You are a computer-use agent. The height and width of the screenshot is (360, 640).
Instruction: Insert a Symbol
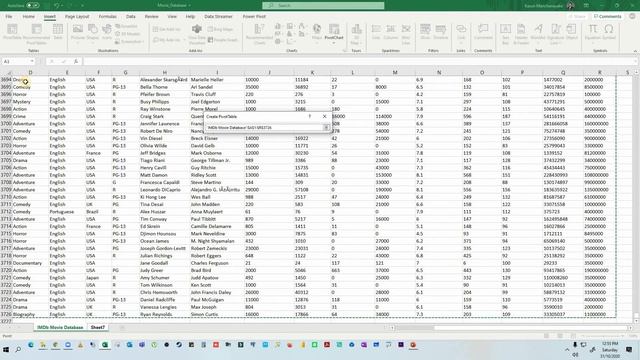coord(609,32)
